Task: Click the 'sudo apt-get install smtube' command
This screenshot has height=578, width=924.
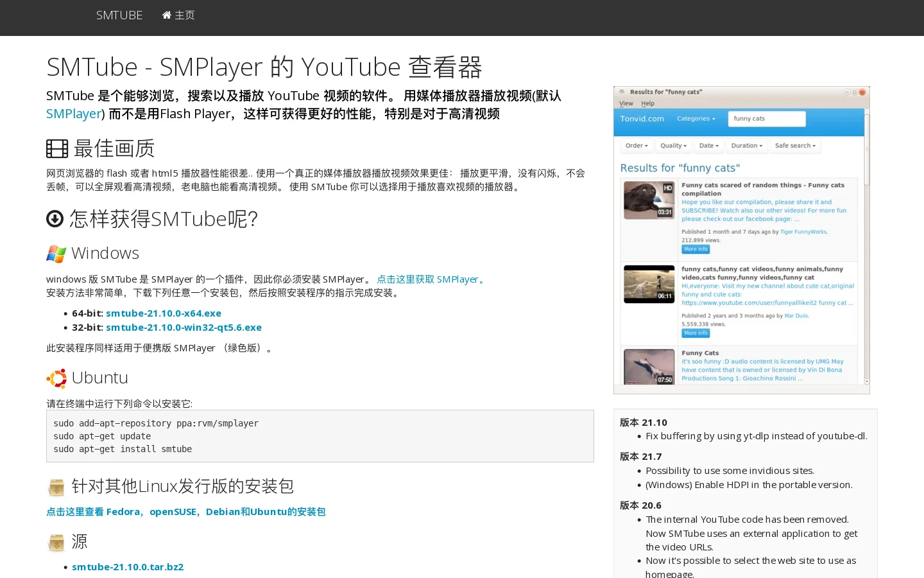Action: [x=123, y=449]
